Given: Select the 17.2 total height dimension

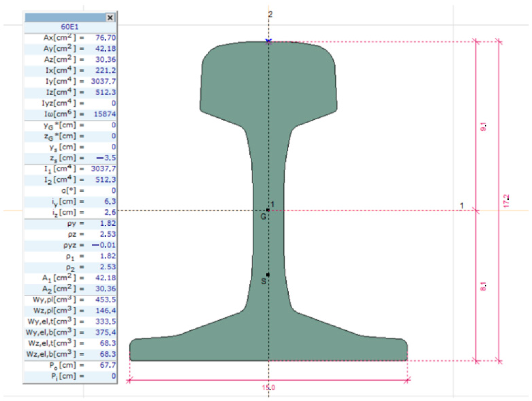Looking at the screenshot, I should (506, 201).
